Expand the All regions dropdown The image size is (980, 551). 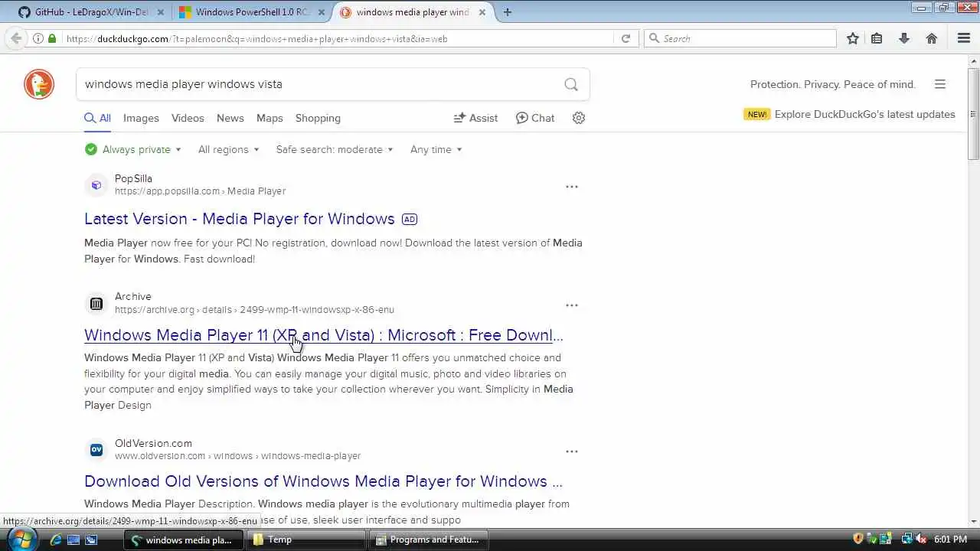coord(228,149)
